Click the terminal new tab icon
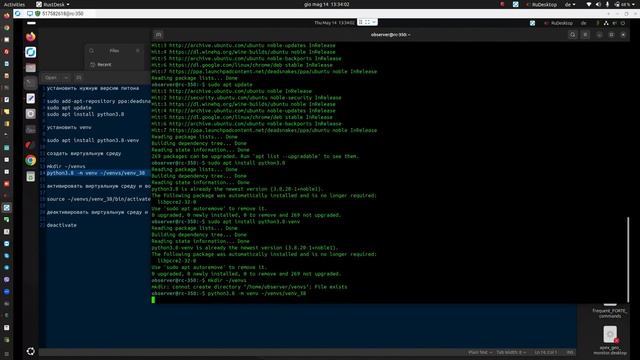The height and width of the screenshot is (360, 640). tap(159, 35)
